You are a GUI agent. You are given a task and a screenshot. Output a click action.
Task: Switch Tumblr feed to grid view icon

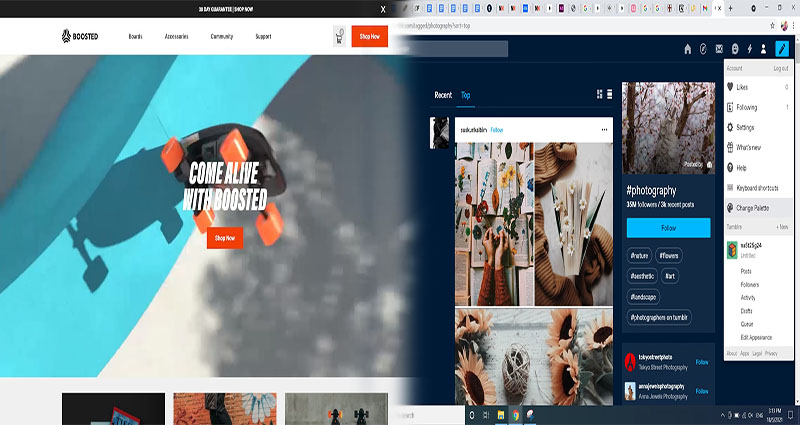click(x=599, y=94)
